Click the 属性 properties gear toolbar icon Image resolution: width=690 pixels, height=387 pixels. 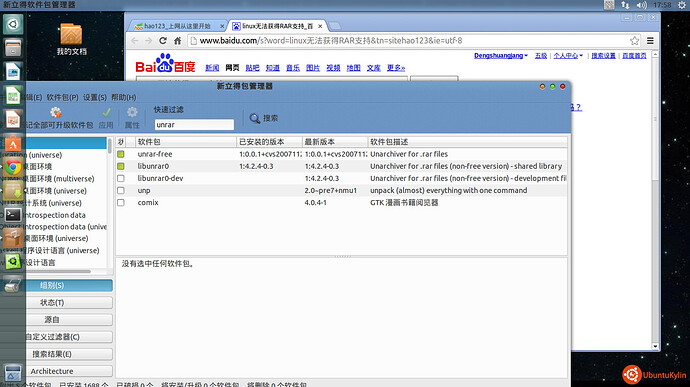(x=132, y=118)
